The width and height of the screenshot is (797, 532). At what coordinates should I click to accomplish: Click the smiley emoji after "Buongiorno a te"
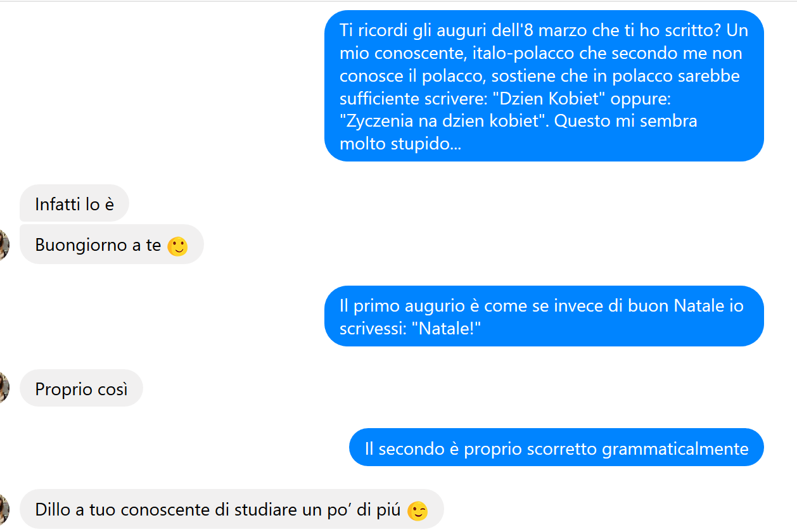click(x=177, y=246)
